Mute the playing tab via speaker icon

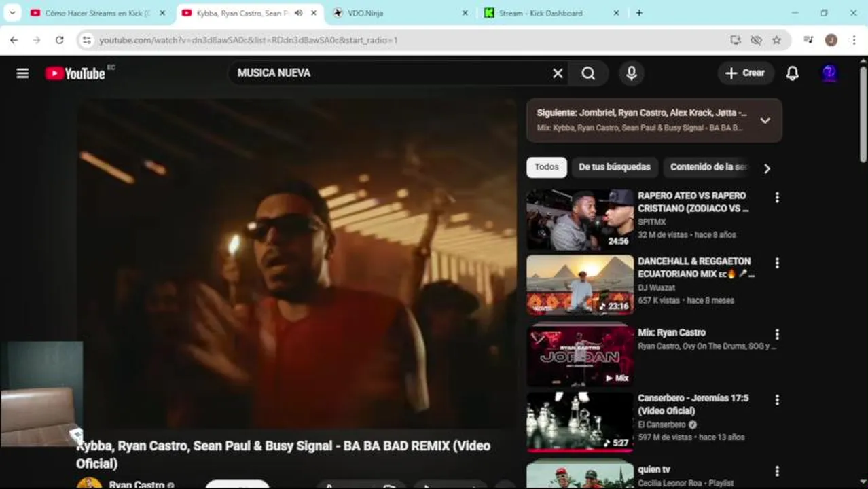click(x=298, y=13)
